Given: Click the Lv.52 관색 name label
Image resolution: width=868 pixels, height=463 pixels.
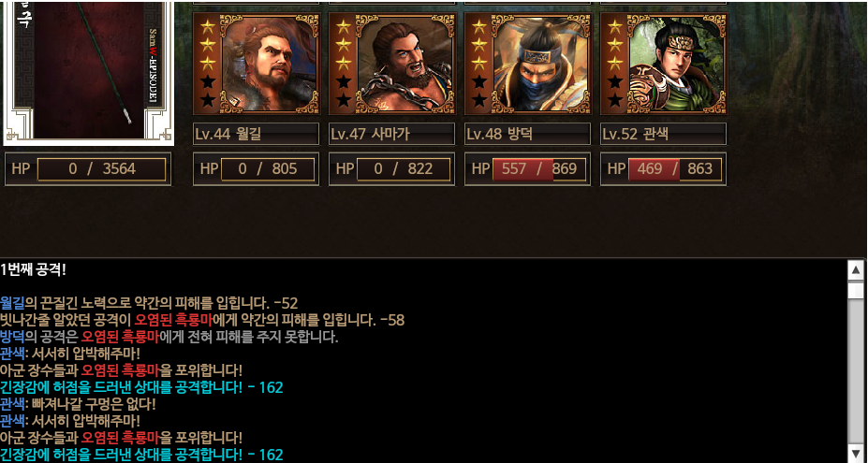Looking at the screenshot, I should tap(663, 134).
